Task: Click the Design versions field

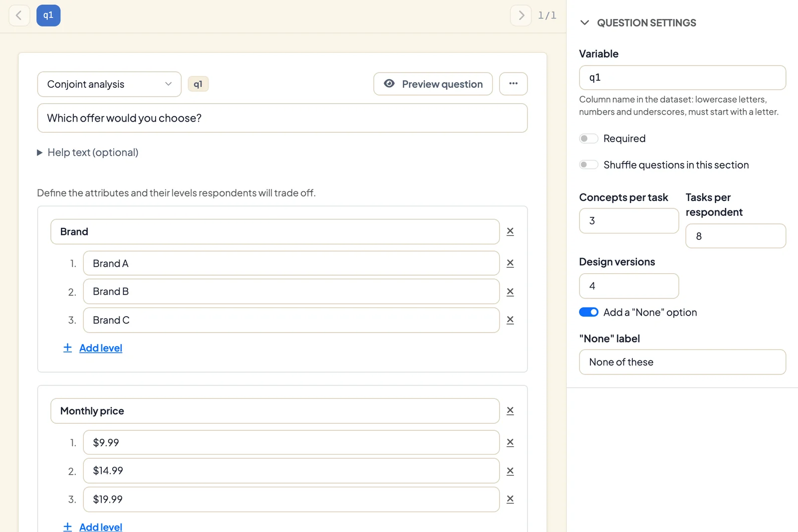Action: (629, 286)
